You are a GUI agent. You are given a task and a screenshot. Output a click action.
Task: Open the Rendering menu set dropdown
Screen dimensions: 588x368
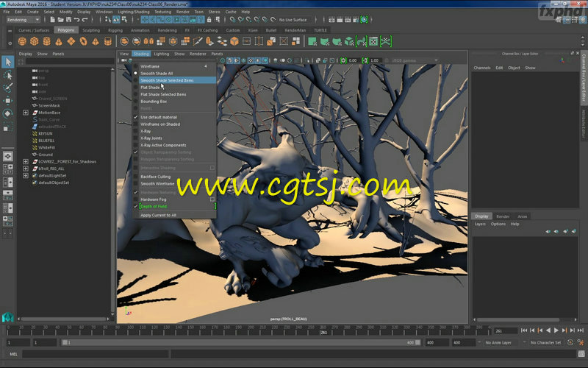(23, 20)
